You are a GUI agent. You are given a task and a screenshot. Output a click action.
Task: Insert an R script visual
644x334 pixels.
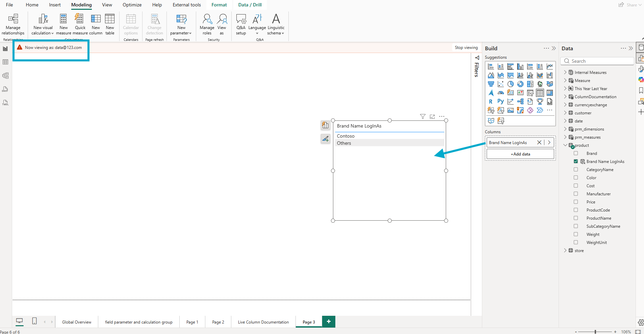click(x=491, y=102)
